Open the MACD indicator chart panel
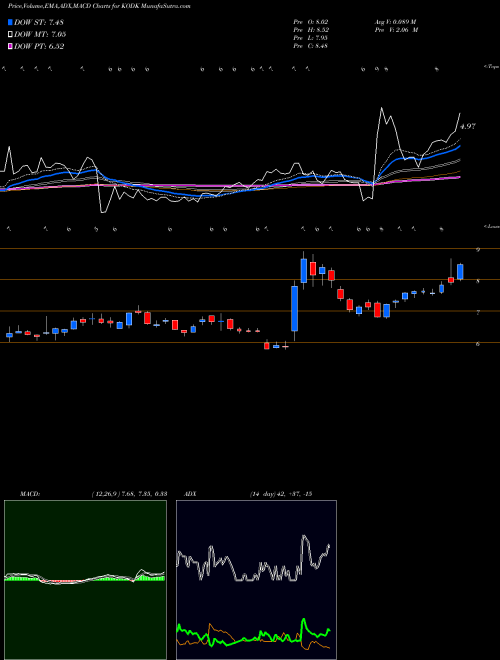Screen dimensions: 500x660 [85, 580]
